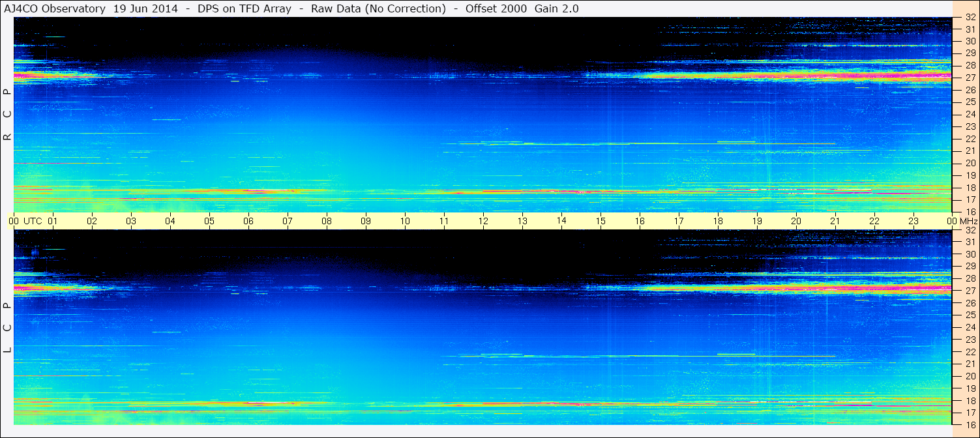
Task: Click the 'AJ4CO Observatory' title text
Action: [x=55, y=8]
